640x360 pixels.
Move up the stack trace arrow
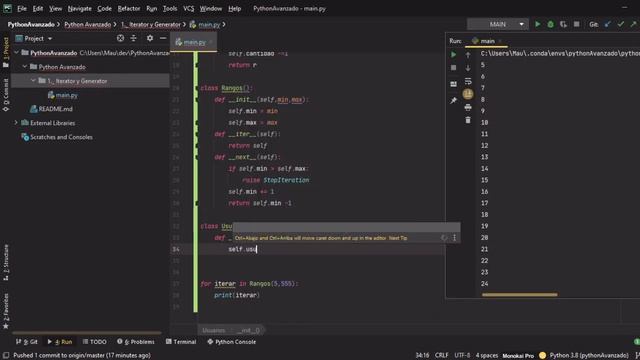tap(468, 55)
